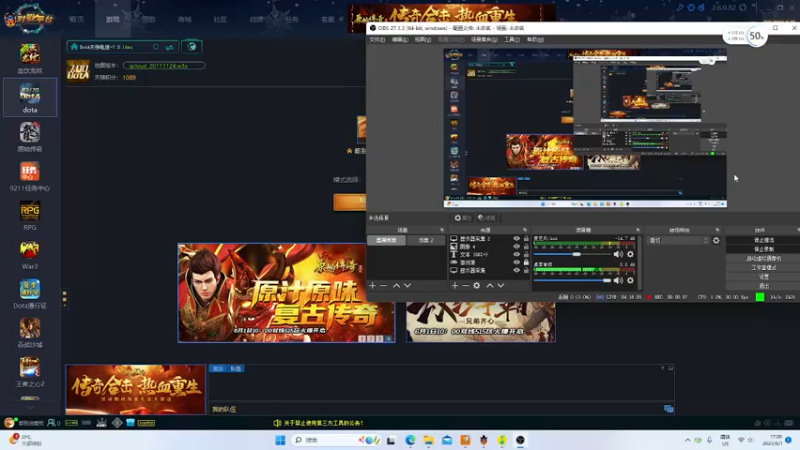Switch to the 社区 tab in the platform header
The image size is (800, 450).
tap(220, 19)
